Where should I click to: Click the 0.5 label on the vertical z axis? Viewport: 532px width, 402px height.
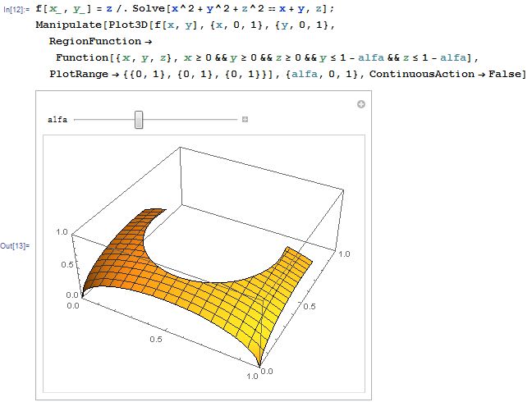[67, 264]
